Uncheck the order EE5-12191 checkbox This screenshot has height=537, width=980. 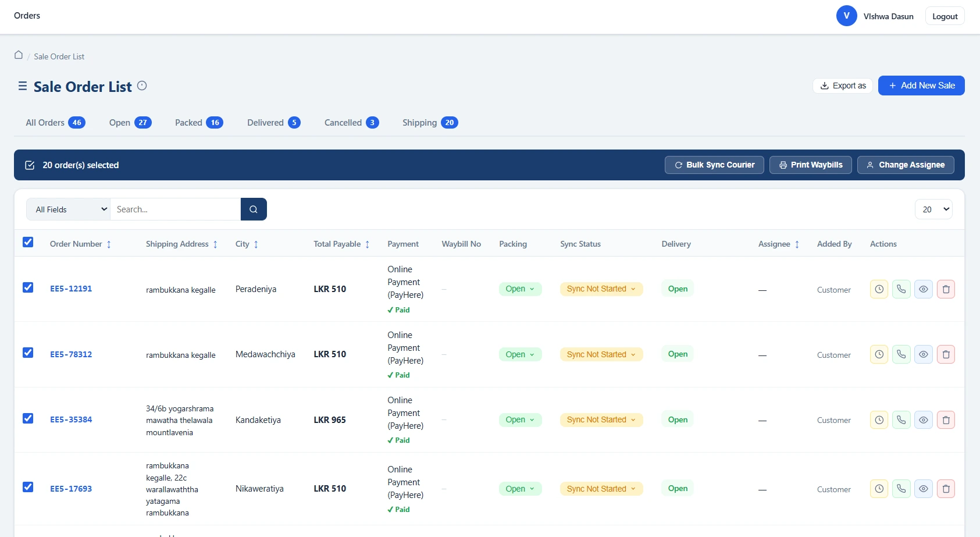[28, 287]
